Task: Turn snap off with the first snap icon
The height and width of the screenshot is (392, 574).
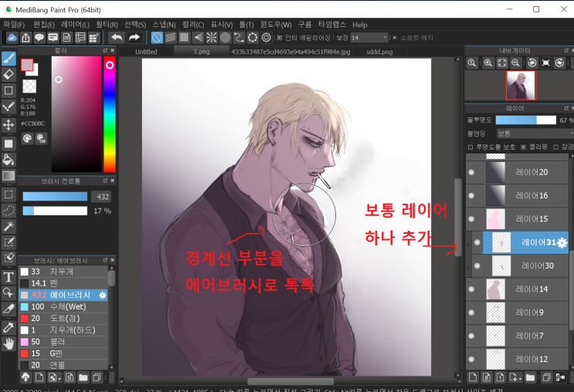Action: (x=157, y=37)
